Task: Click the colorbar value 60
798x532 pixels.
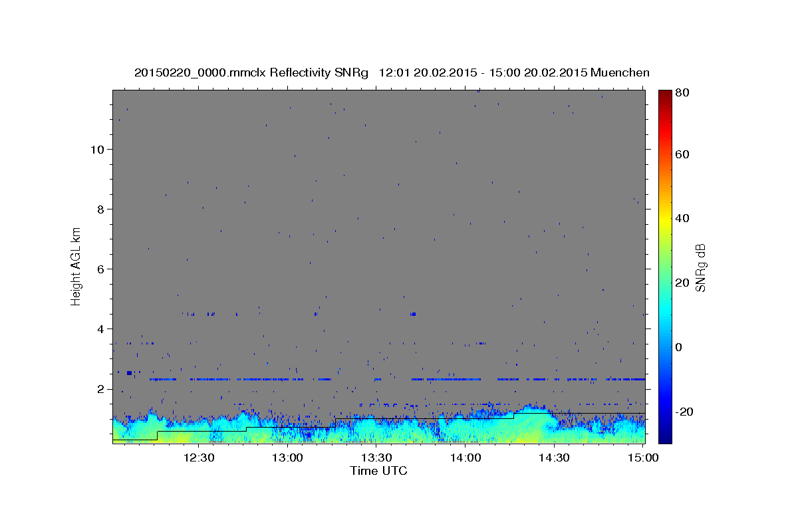Action: coord(682,154)
